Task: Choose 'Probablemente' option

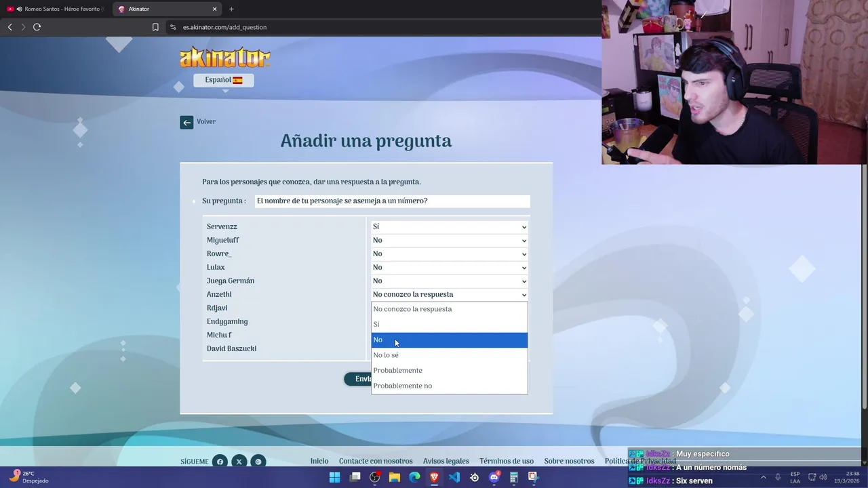Action: click(x=449, y=371)
